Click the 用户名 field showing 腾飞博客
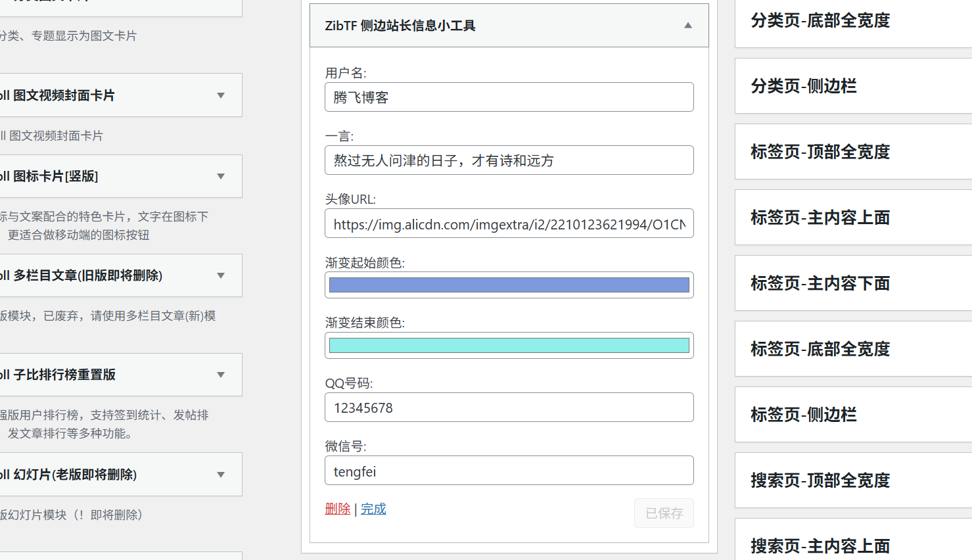The image size is (972, 560). [x=509, y=97]
